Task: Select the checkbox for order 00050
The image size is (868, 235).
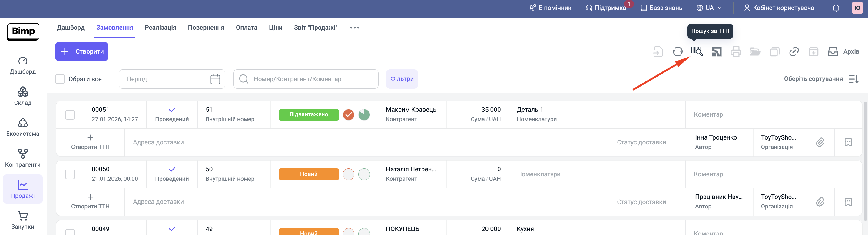Action: (x=70, y=174)
